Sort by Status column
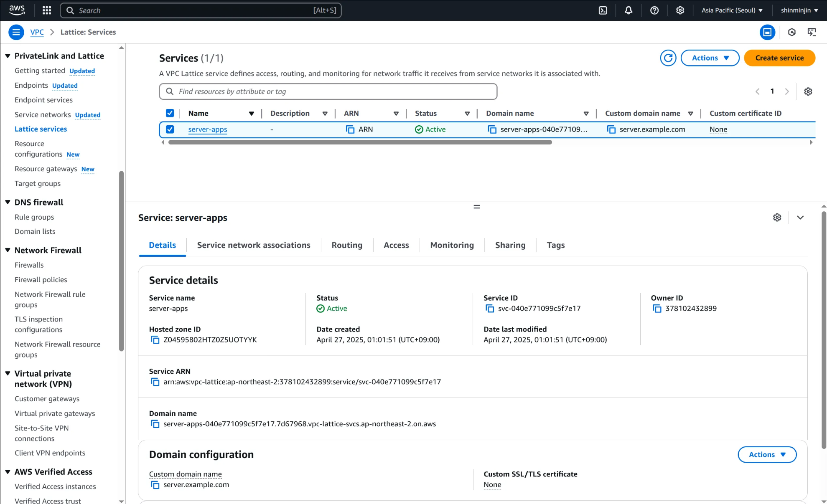Screen dimensions: 827x504 point(467,114)
